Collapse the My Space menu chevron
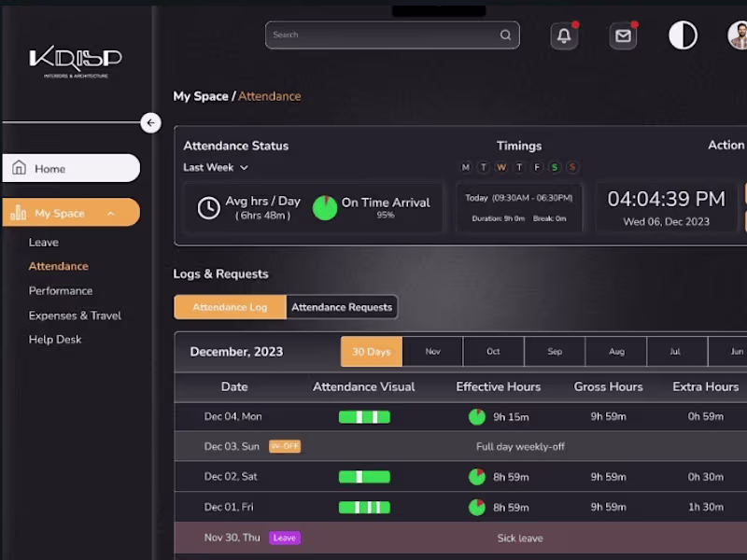This screenshot has width=747, height=560. [x=111, y=214]
